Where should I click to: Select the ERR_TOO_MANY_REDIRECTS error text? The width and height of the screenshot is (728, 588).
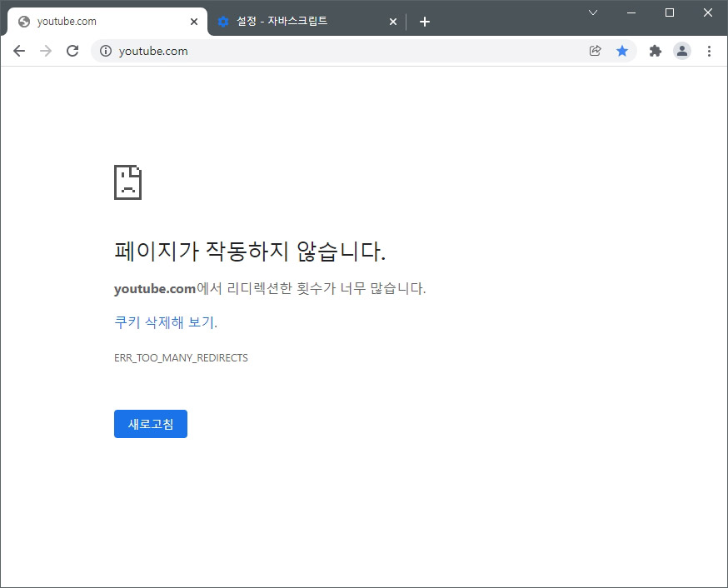(x=181, y=357)
